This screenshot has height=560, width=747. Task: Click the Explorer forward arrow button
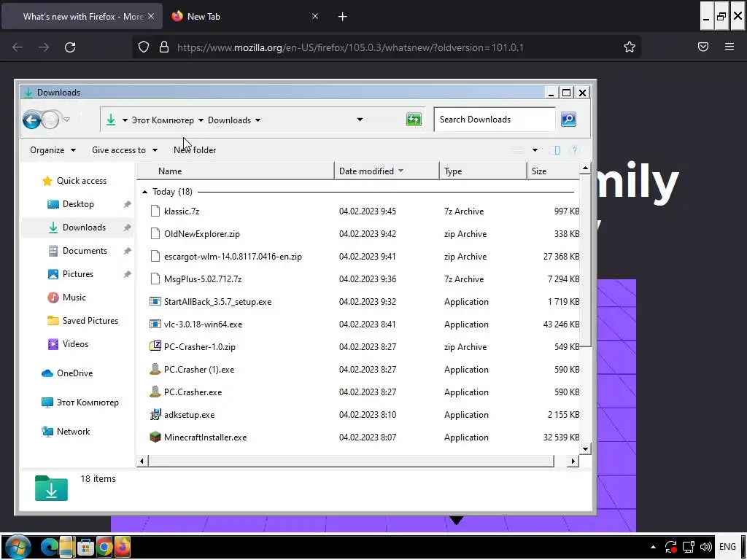(50, 120)
